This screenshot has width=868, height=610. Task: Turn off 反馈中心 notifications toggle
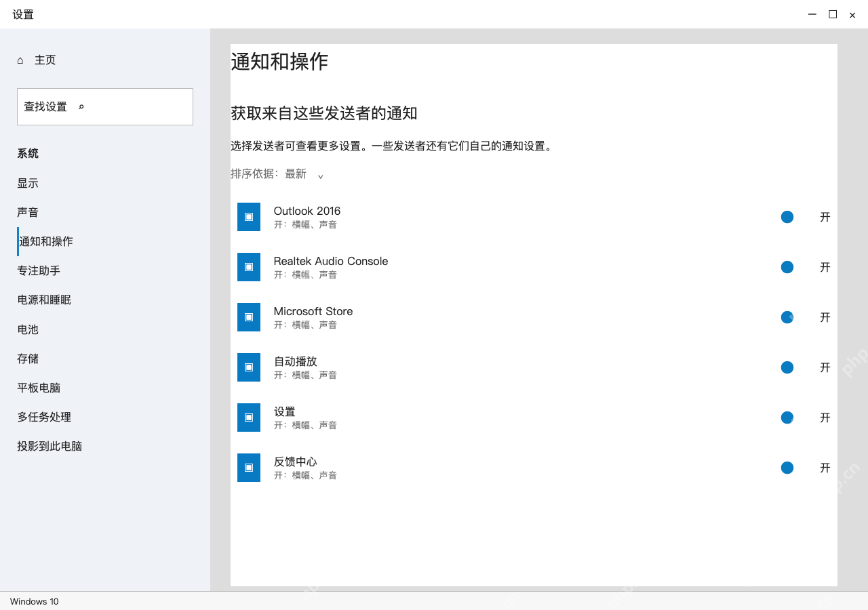pyautogui.click(x=787, y=468)
